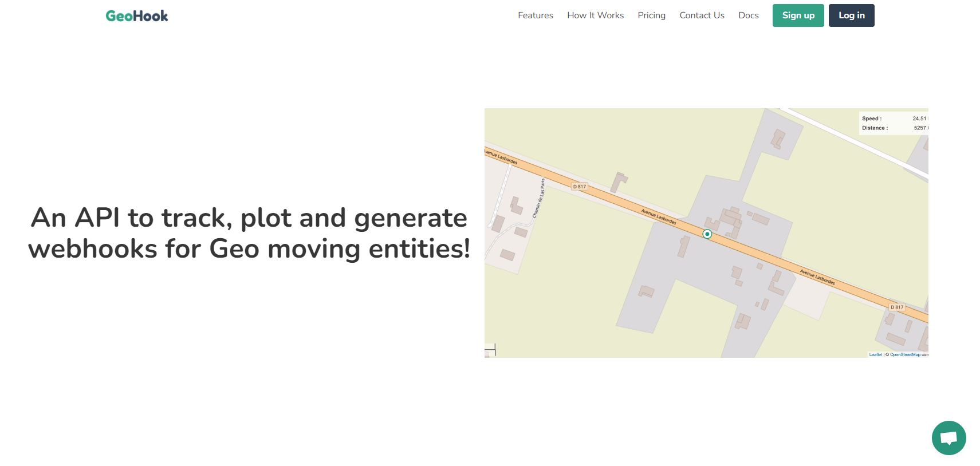Select Contact Us in navigation
The image size is (980, 466).
click(x=702, y=15)
